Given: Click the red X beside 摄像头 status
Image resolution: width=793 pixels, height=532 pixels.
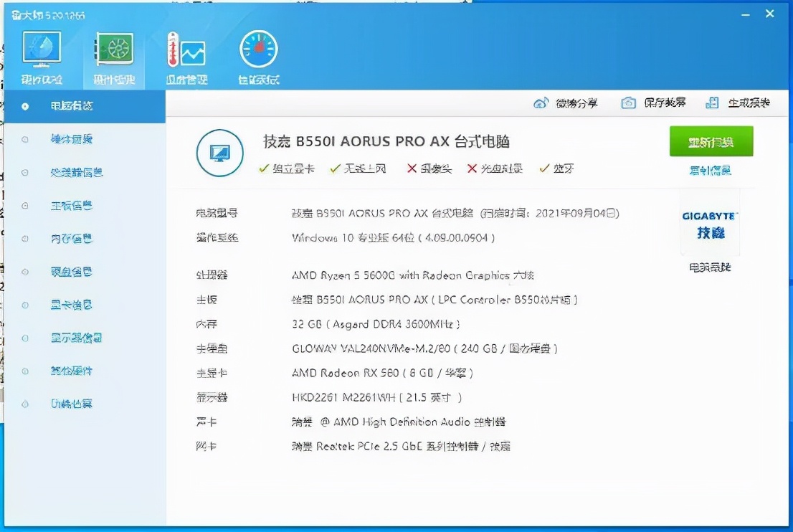Looking at the screenshot, I should 414,169.
